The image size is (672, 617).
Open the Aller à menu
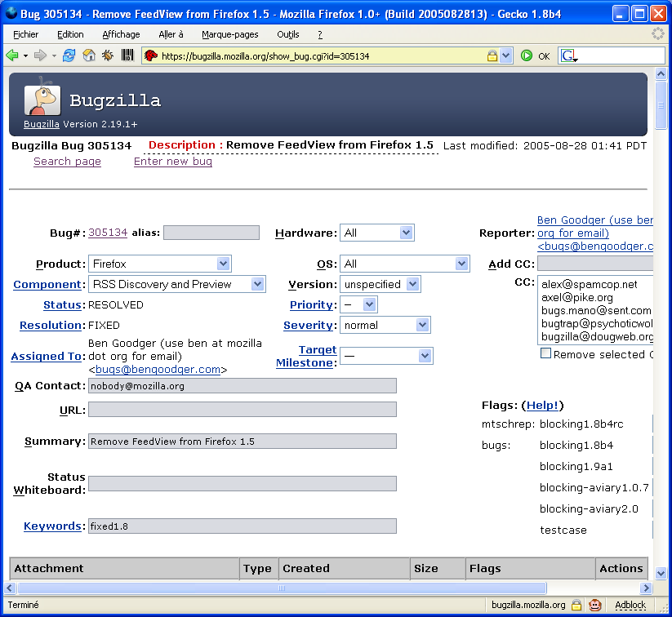171,34
